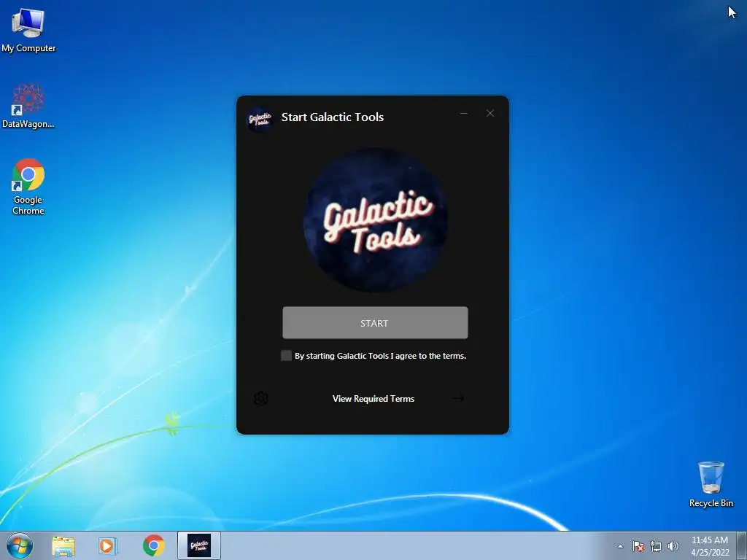
Task: Click the Show desktop strip beside the clock
Action: coord(742,545)
